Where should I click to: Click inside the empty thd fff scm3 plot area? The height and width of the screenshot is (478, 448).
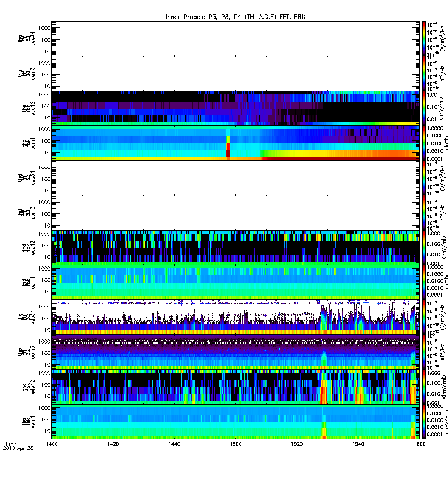pyautogui.click(x=235, y=213)
